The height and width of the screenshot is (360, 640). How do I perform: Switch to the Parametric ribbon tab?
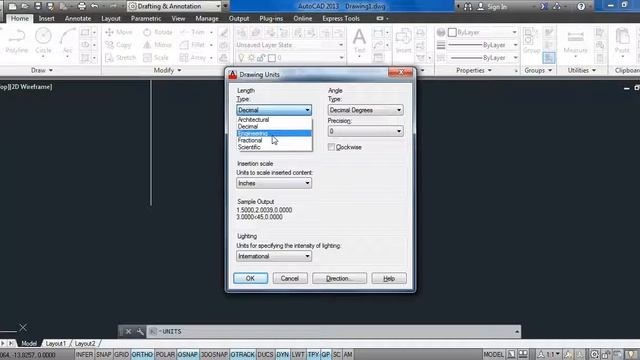(x=146, y=18)
